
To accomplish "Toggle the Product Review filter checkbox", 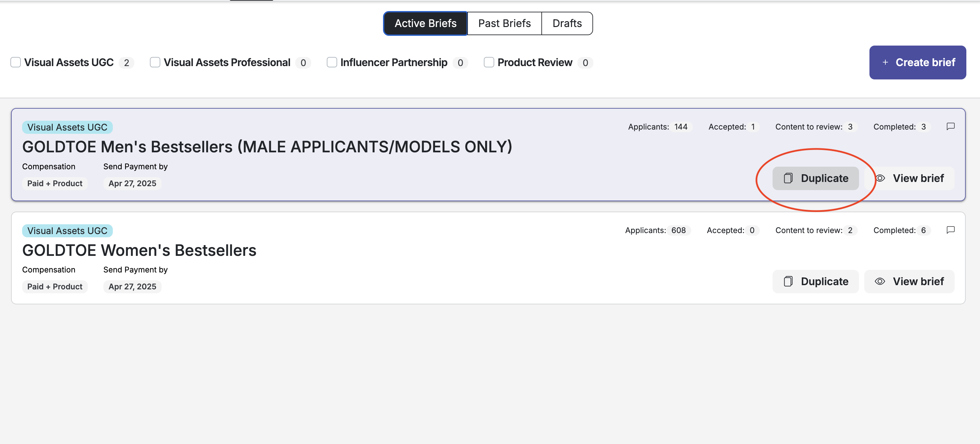I will point(489,62).
